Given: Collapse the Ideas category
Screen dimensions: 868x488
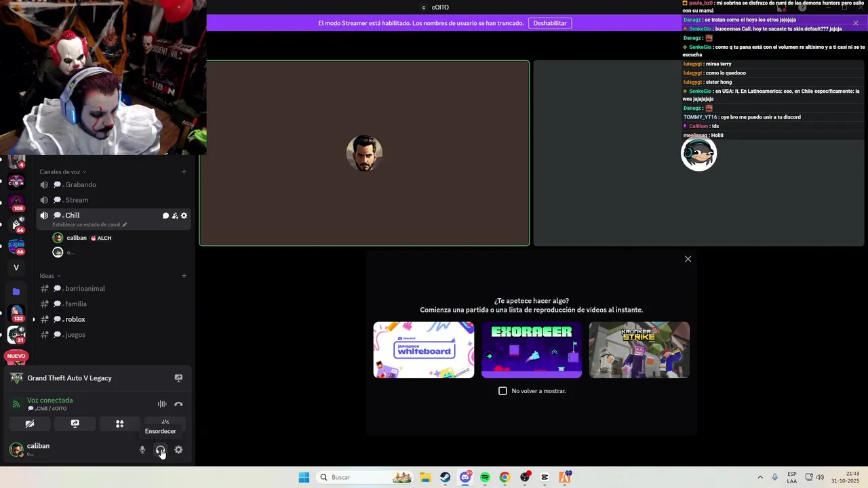Looking at the screenshot, I should pos(50,276).
